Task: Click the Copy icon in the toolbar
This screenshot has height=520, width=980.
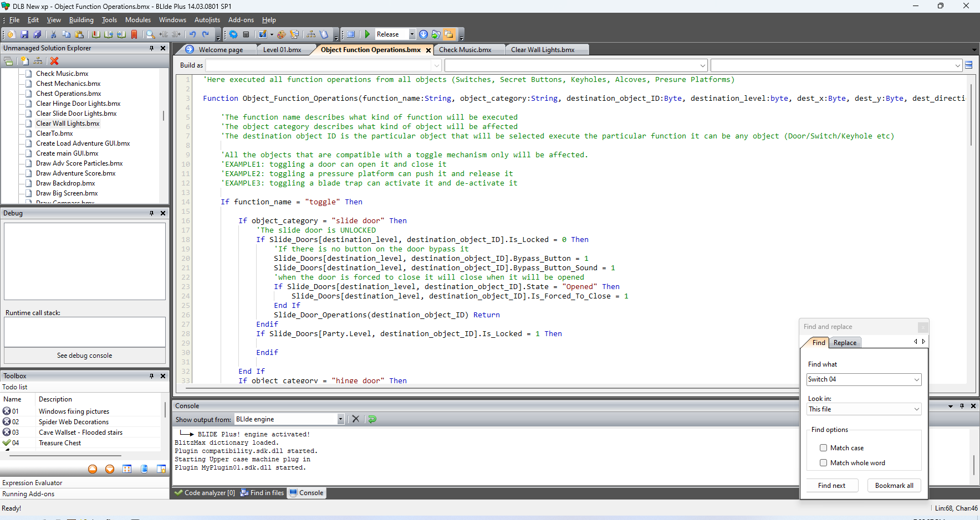Action: point(66,34)
